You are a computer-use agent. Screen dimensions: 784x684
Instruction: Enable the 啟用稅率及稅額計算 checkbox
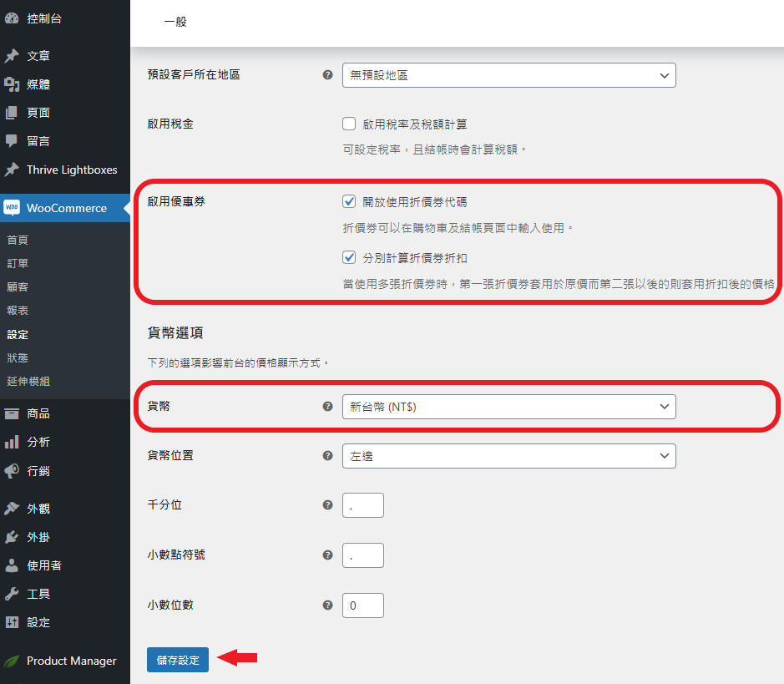pyautogui.click(x=349, y=124)
